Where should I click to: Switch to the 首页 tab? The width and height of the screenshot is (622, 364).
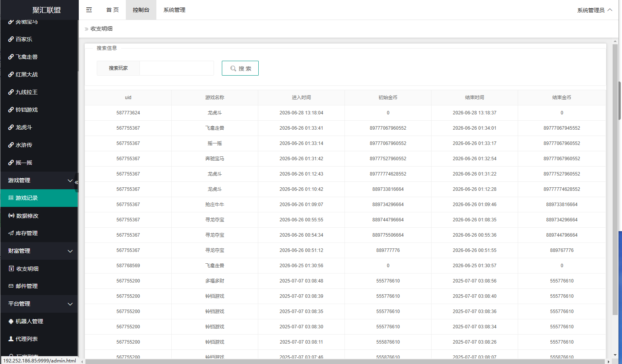(x=112, y=10)
